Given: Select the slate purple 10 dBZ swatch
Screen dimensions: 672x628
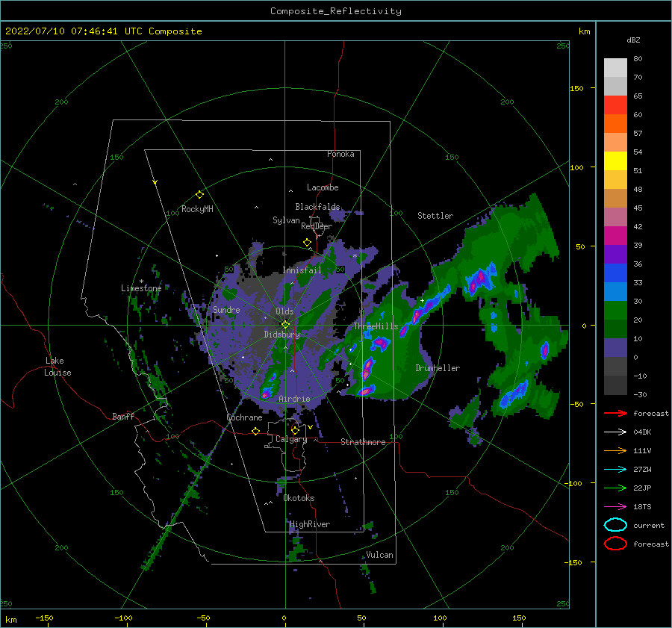Looking at the screenshot, I should (615, 347).
